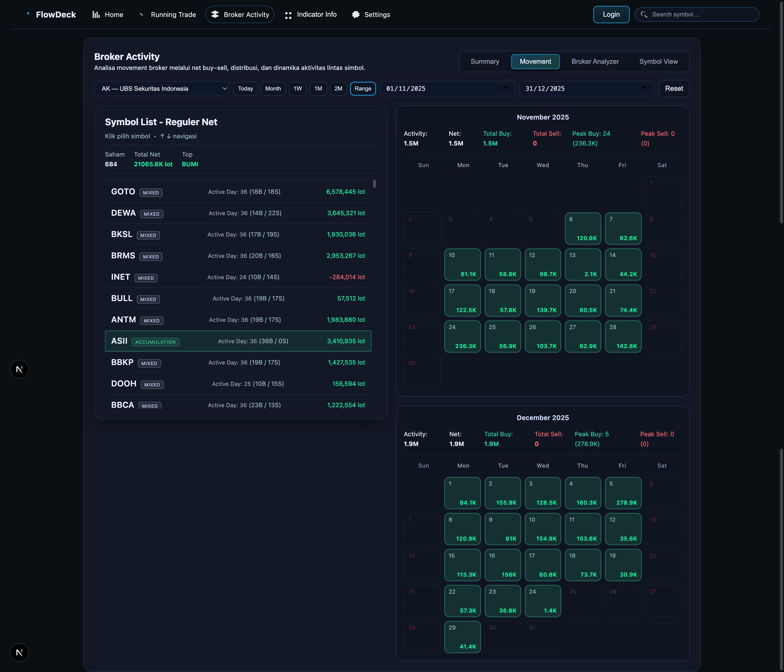Select the 1W period toggle
This screenshot has width=784, height=672.
coord(297,89)
